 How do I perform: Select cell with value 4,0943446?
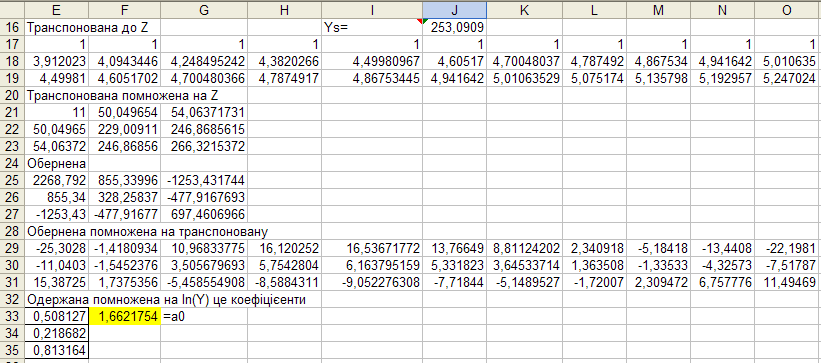(125, 61)
